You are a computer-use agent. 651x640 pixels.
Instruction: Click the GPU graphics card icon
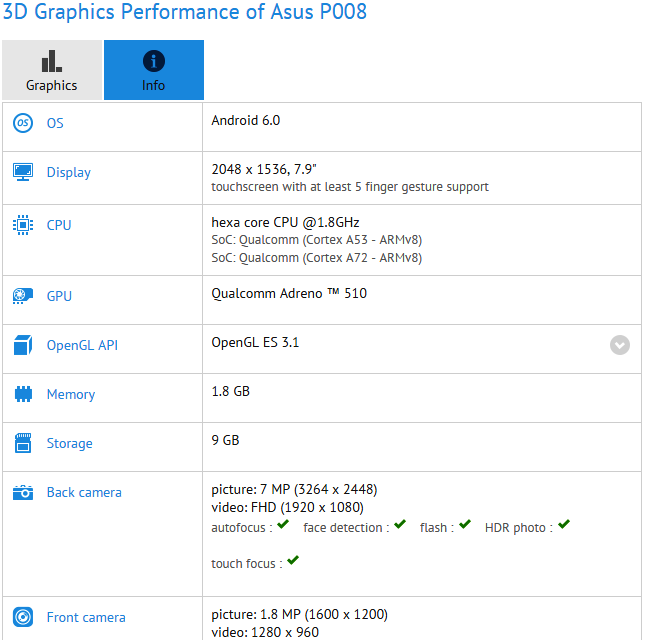23,296
